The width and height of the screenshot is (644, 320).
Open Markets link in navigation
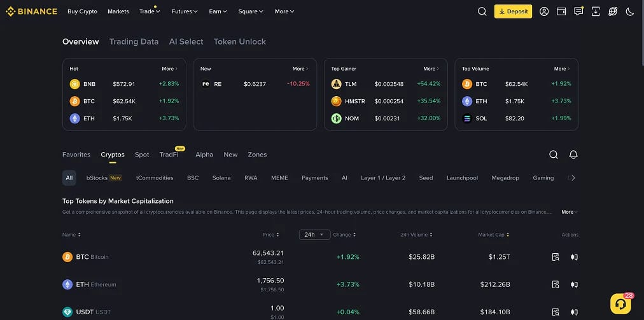(x=118, y=11)
